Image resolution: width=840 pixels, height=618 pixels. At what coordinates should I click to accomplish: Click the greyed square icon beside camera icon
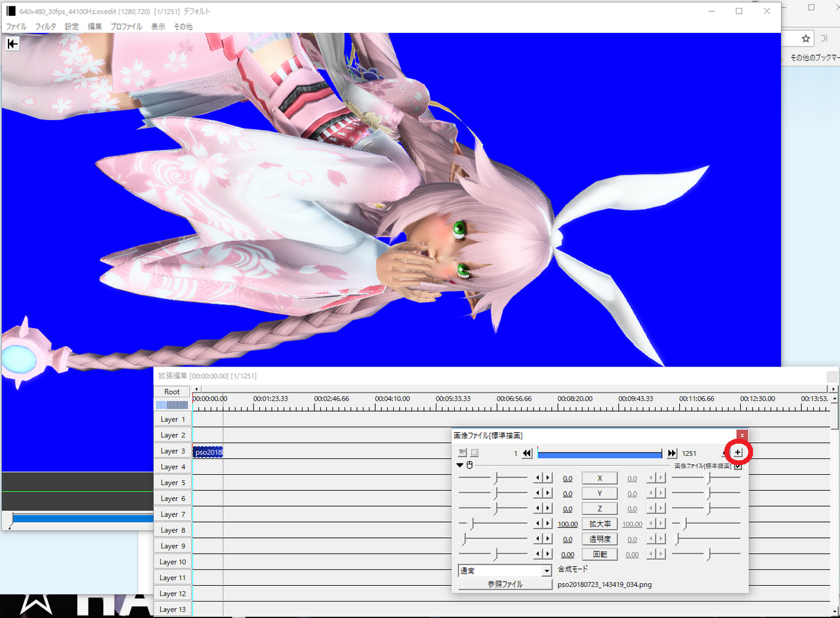click(x=474, y=452)
